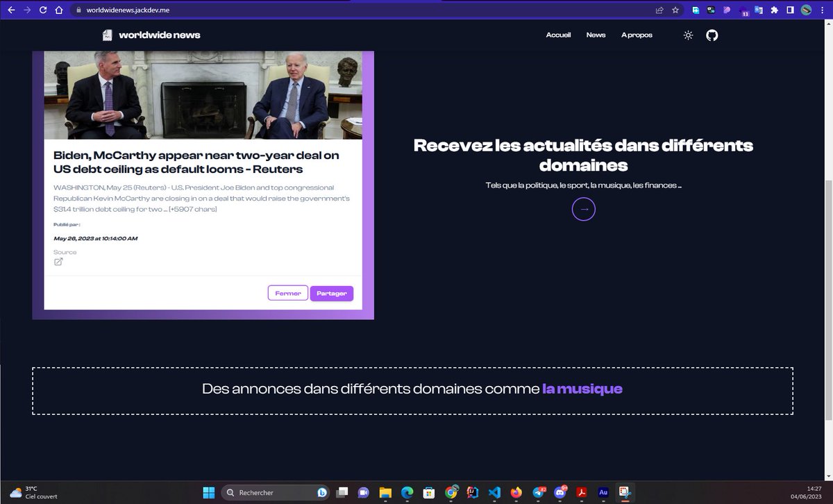Toggle the browser side panel
833x504 pixels.
[790, 10]
